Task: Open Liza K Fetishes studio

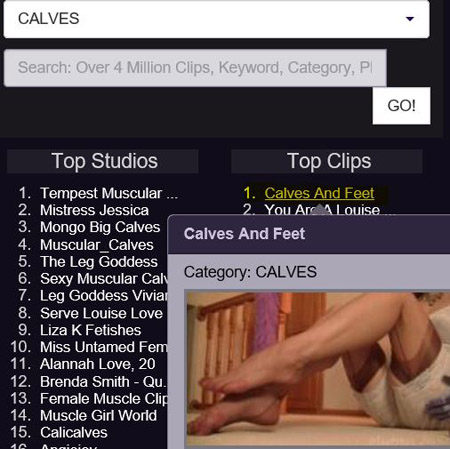Action: coord(90,330)
